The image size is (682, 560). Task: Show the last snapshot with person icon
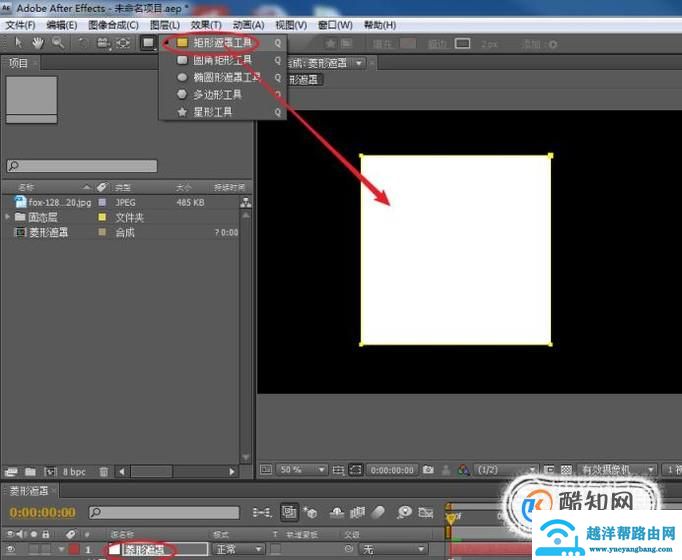click(446, 470)
